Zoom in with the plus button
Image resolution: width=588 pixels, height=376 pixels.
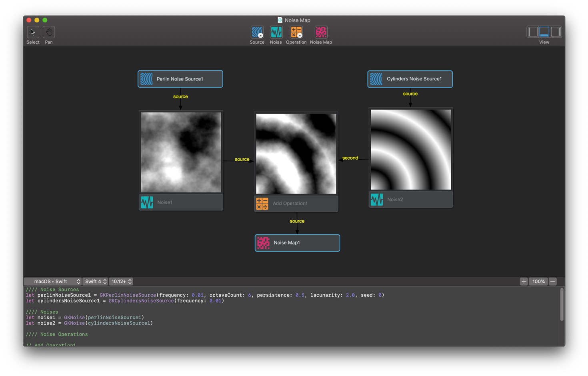(x=524, y=282)
